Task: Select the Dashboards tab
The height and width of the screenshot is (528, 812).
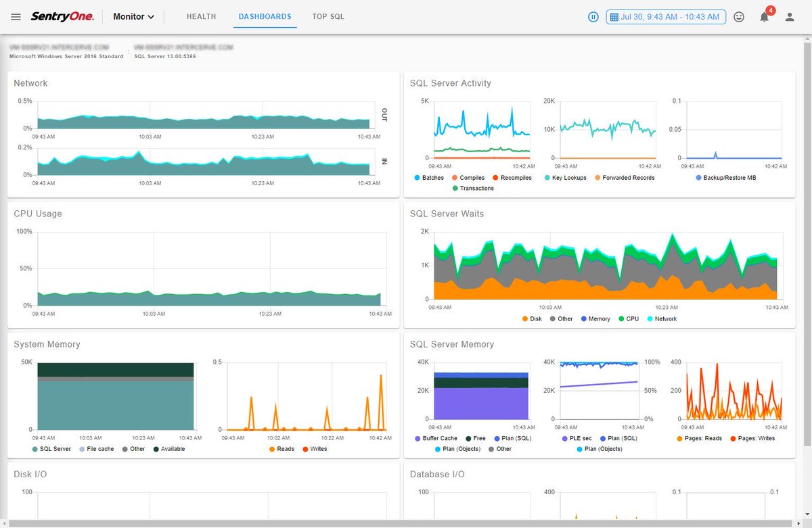Action: [x=265, y=17]
